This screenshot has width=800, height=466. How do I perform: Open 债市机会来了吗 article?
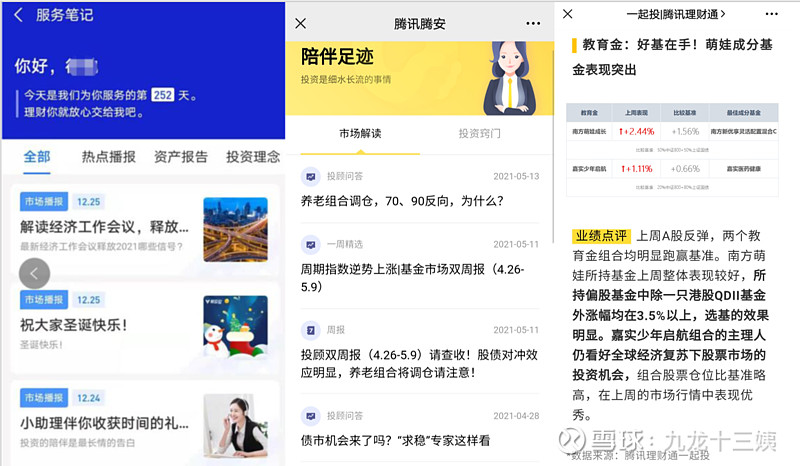point(395,440)
